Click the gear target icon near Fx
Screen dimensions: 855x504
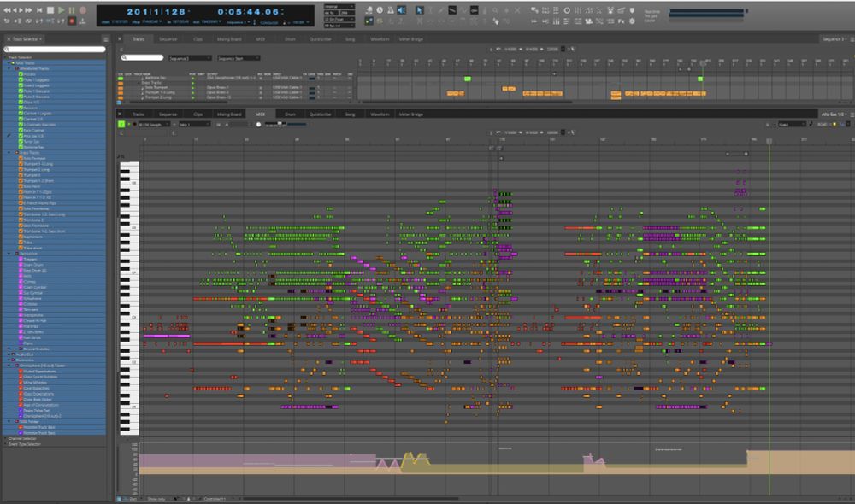632,21
